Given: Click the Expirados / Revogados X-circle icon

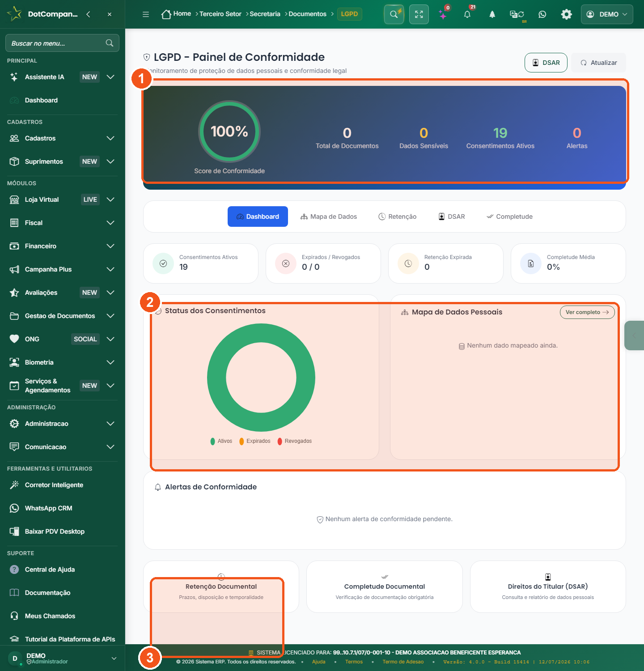Looking at the screenshot, I should click(286, 263).
